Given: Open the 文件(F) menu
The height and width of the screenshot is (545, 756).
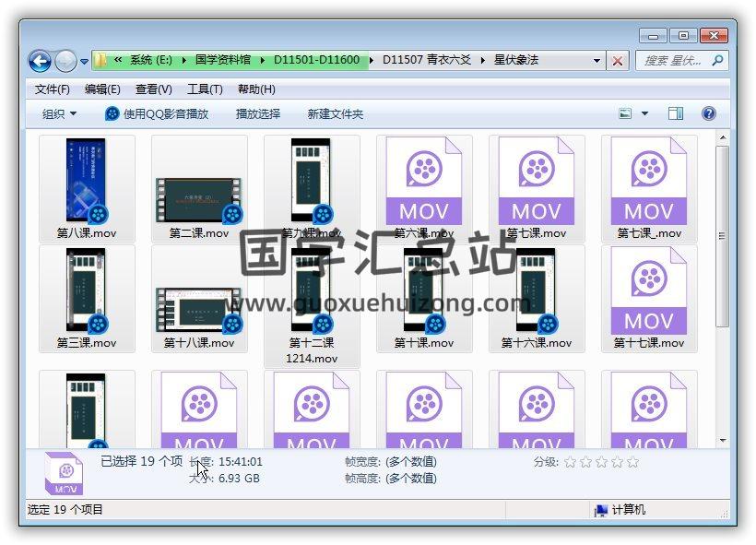Looking at the screenshot, I should pos(53,89).
